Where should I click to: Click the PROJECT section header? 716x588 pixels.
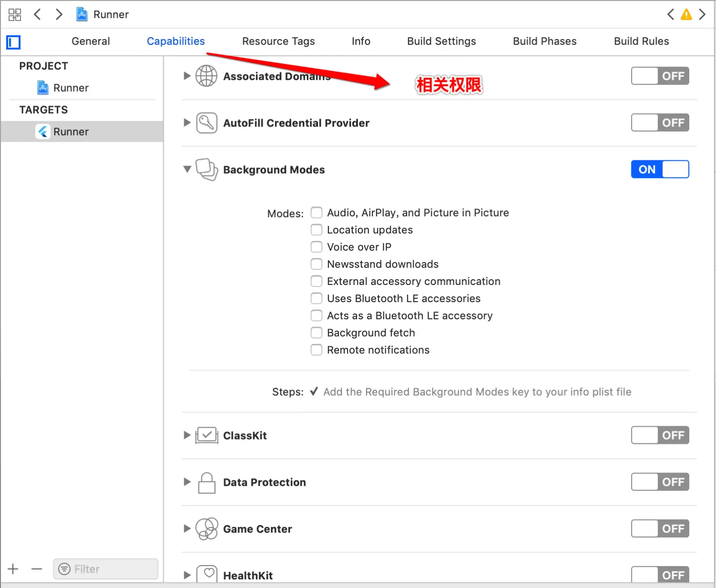pos(43,66)
